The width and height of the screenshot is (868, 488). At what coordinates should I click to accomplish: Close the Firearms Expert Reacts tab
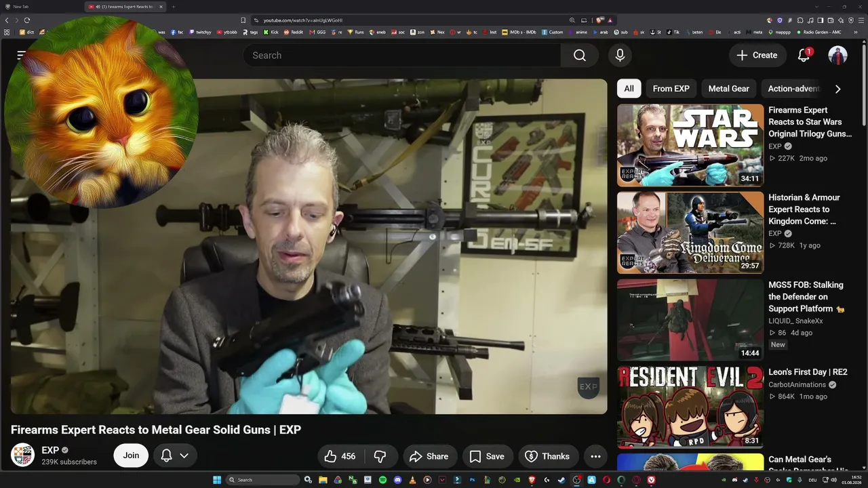click(161, 7)
